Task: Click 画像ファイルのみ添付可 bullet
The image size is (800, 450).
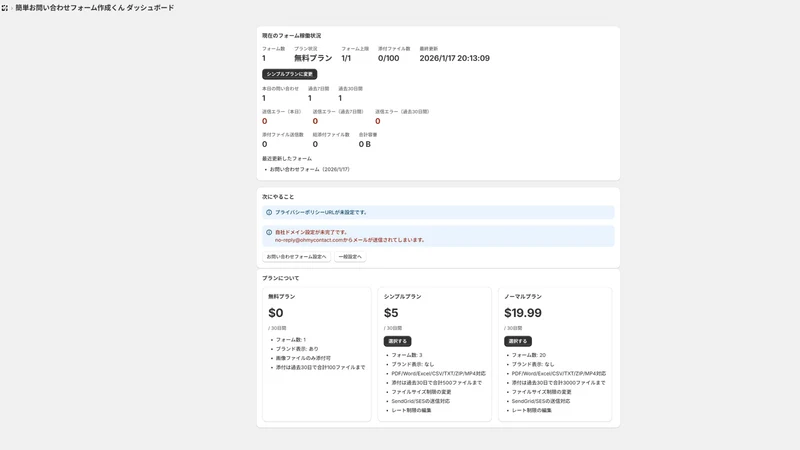Action: (303, 358)
